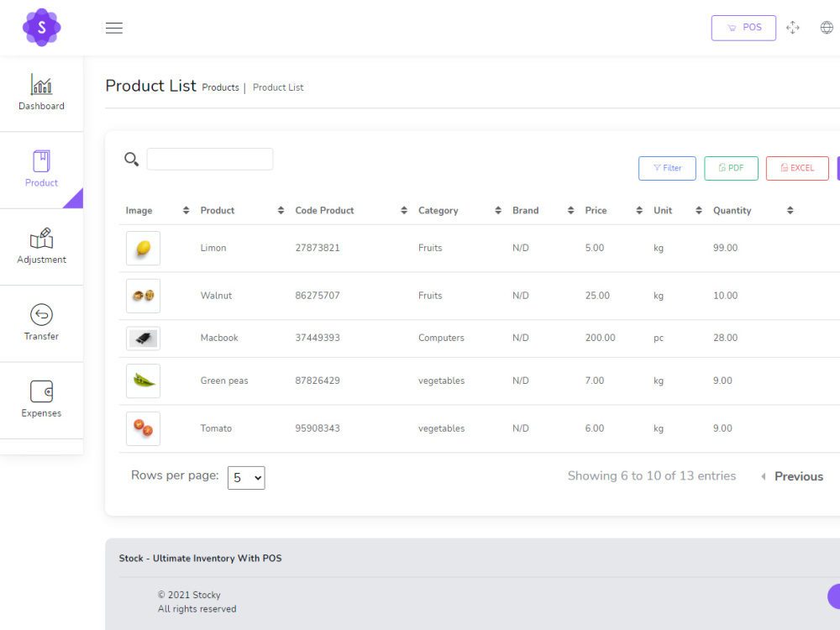The width and height of the screenshot is (840, 630).
Task: Open the language globe icon
Action: coord(827,28)
